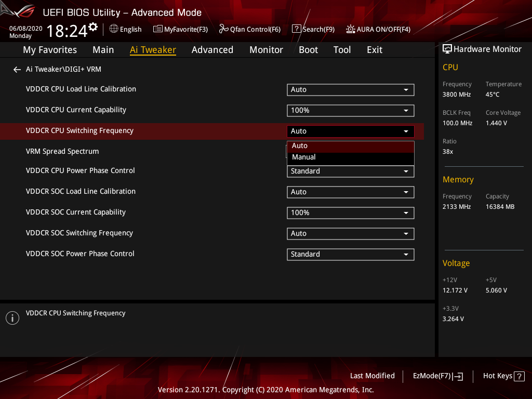Go to the Advanced tab

point(212,50)
